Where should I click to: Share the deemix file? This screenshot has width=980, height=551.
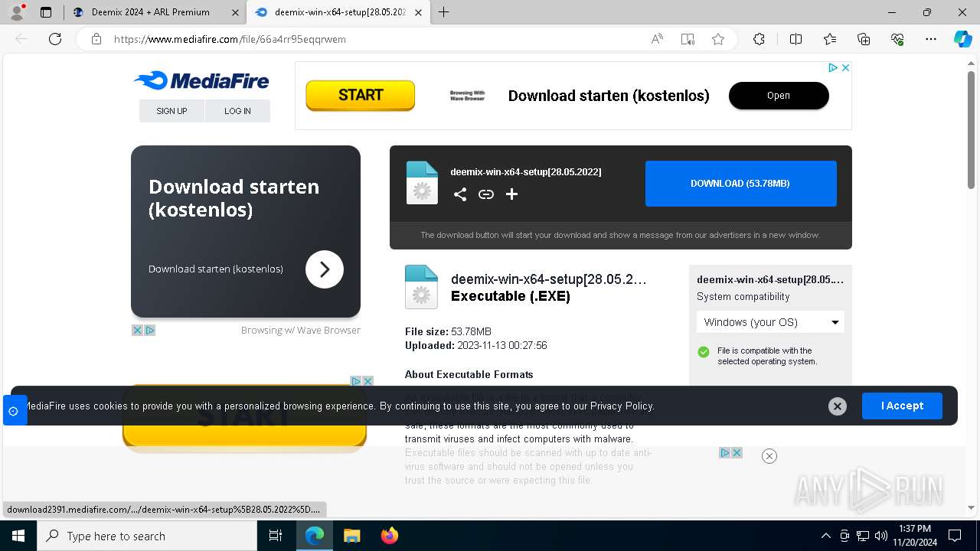(460, 194)
